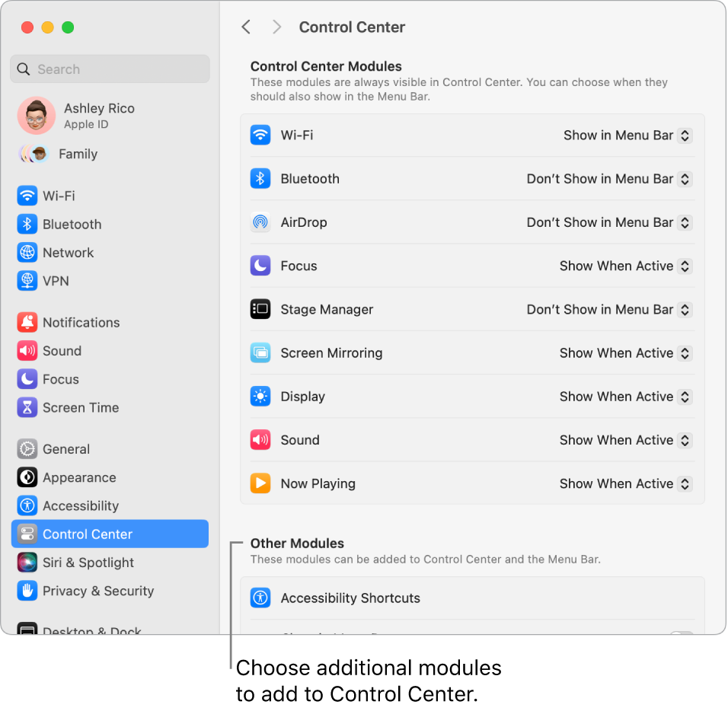
Task: Select the Focus moon icon
Action: pos(260,266)
